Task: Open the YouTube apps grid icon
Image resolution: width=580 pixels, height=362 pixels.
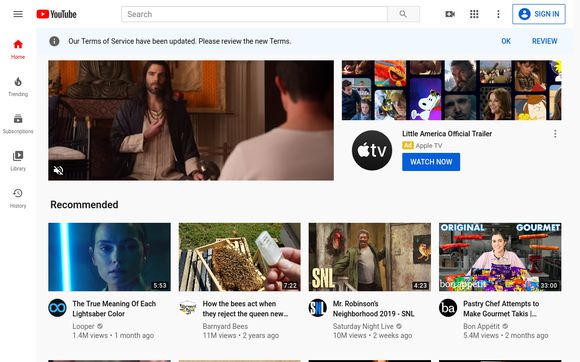Action: click(x=474, y=14)
